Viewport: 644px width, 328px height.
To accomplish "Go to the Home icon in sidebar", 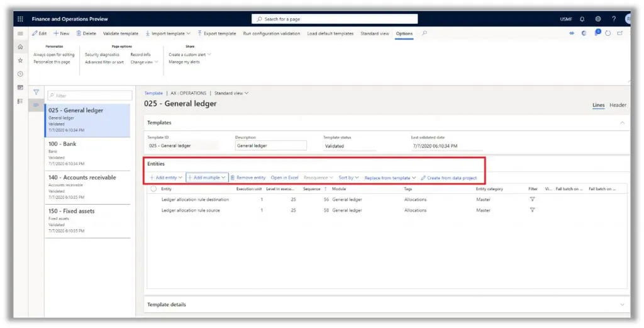I will pyautogui.click(x=20, y=47).
